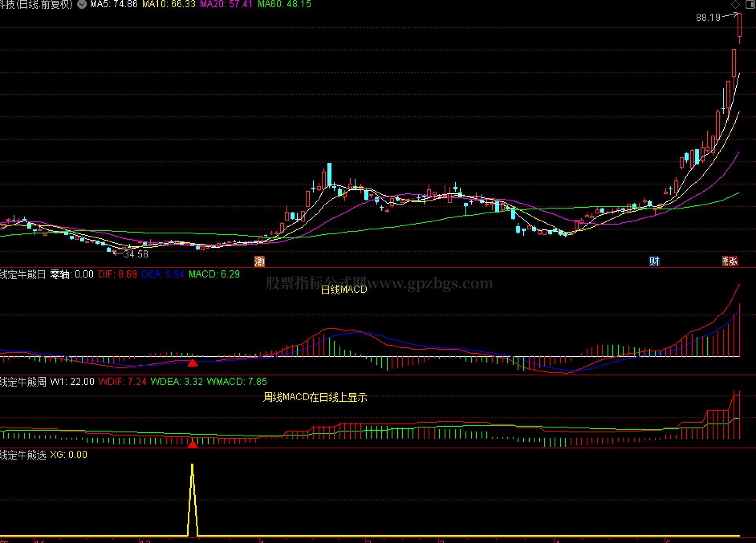756x543 pixels.
Task: Open the orange 激 event marker
Action: [260, 261]
